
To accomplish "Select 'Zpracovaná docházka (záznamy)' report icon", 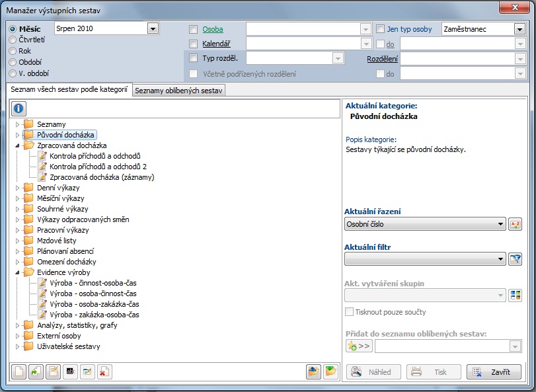I will pyautogui.click(x=42, y=177).
